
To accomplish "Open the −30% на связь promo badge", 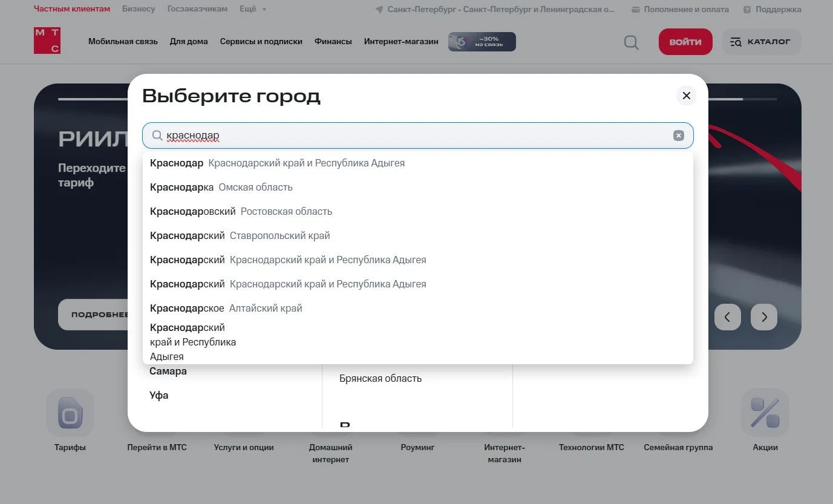I will click(x=482, y=42).
